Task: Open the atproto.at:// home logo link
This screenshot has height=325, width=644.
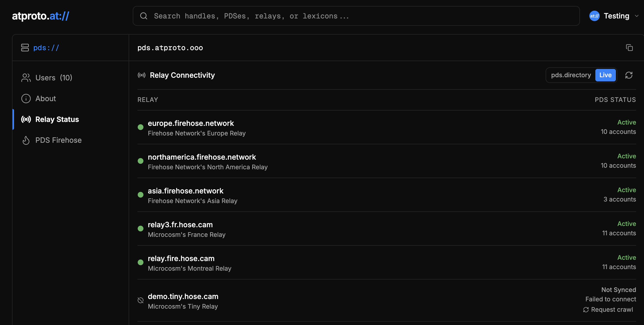Action: click(x=41, y=16)
